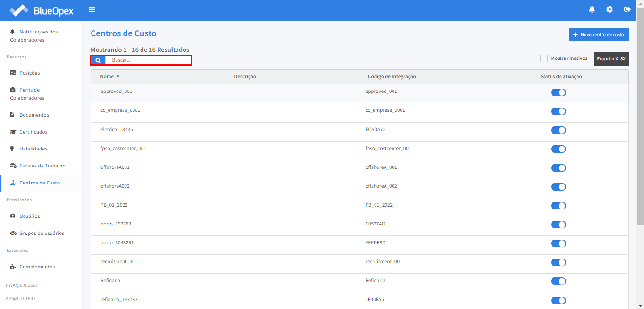Open the approved_001 row name
The height and width of the screenshot is (309, 644).
pyautogui.click(x=116, y=92)
